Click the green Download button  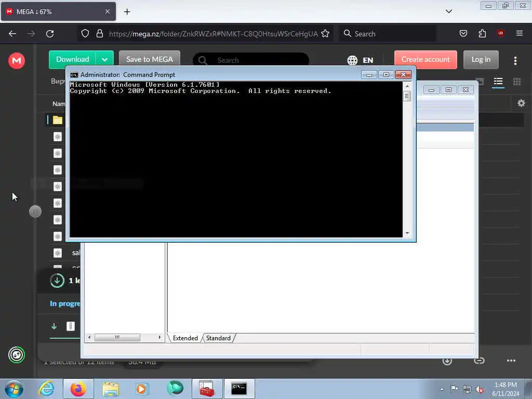72,59
